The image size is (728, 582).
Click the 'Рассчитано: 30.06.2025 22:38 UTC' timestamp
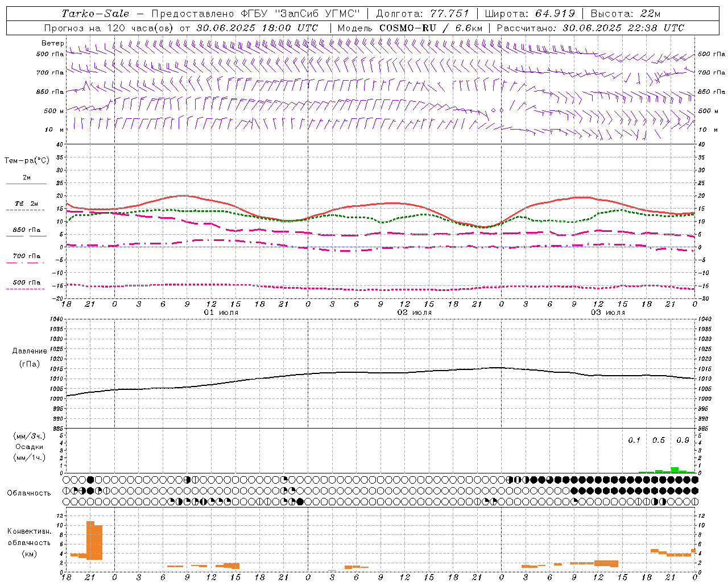(x=590, y=28)
